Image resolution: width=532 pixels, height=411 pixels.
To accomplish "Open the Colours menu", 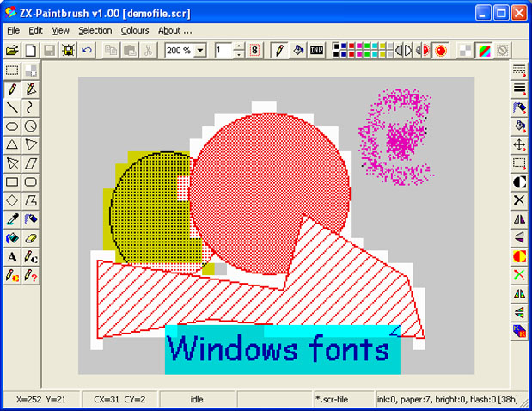I will [135, 30].
